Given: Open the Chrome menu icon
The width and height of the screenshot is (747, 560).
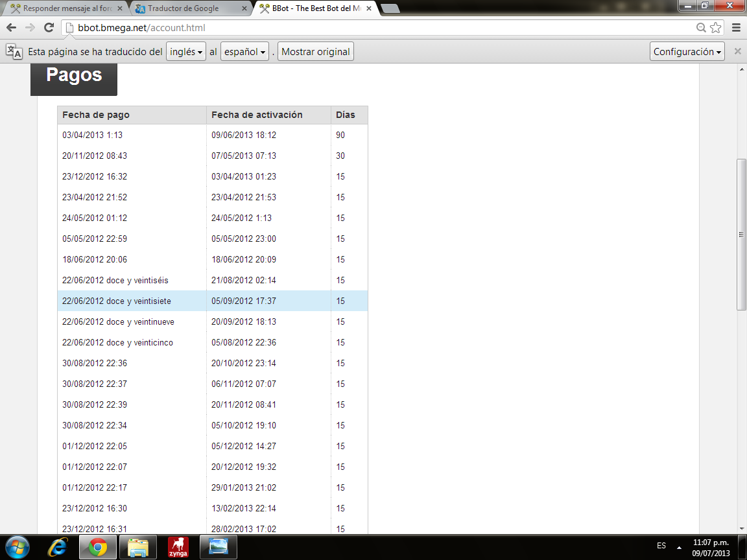Looking at the screenshot, I should [736, 27].
